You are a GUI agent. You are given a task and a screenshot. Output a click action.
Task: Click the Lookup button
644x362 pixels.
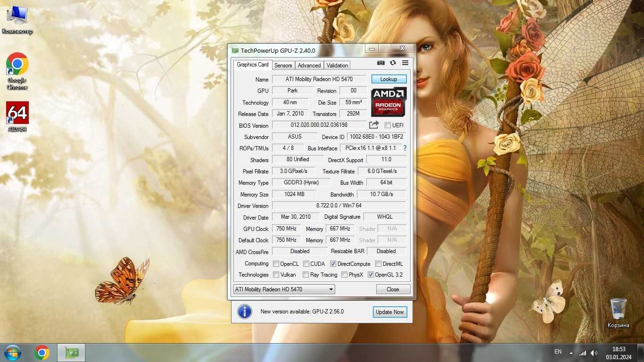coord(389,79)
